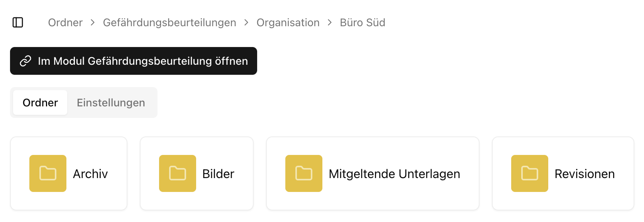This screenshot has width=644, height=222.
Task: Select the Ordner tab
Action: [x=40, y=103]
